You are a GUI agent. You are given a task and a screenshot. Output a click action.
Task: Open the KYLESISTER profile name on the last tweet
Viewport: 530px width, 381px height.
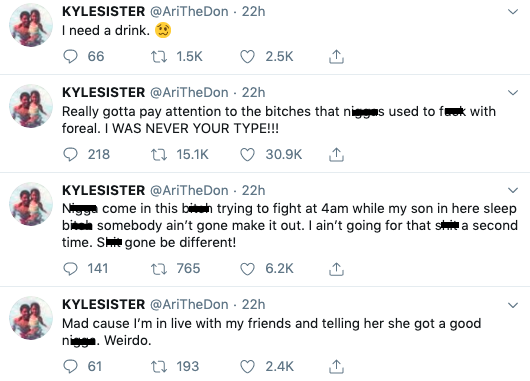click(x=103, y=305)
